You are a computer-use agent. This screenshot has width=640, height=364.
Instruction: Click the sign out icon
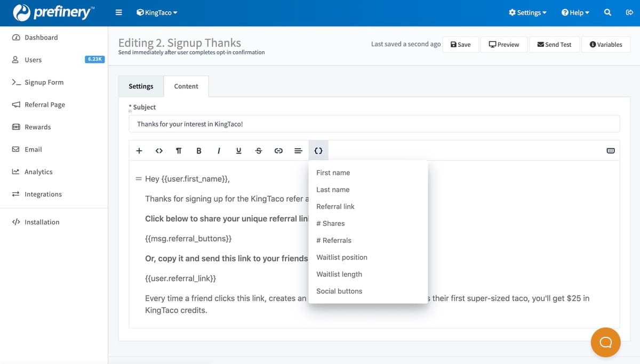click(x=629, y=12)
